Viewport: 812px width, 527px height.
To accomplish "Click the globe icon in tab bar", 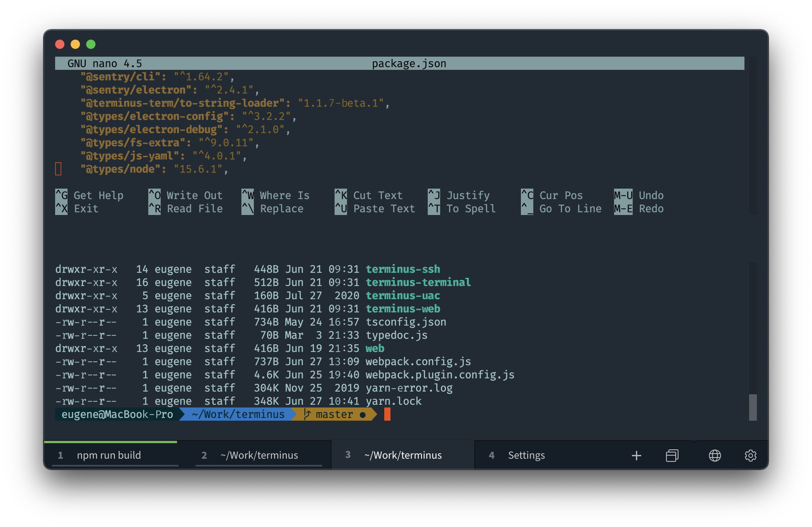I will (715, 456).
